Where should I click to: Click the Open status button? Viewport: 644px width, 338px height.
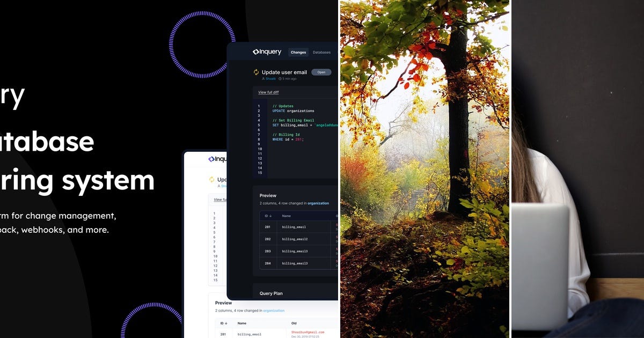point(321,72)
